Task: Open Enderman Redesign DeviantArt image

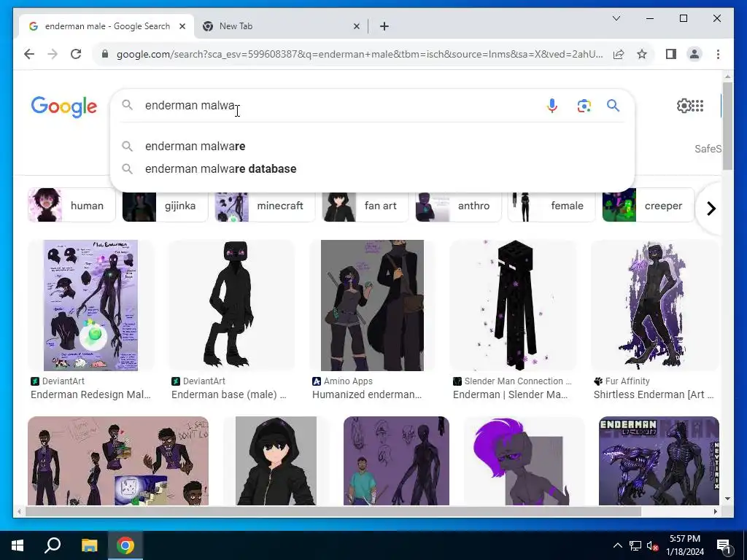Action: click(x=90, y=306)
